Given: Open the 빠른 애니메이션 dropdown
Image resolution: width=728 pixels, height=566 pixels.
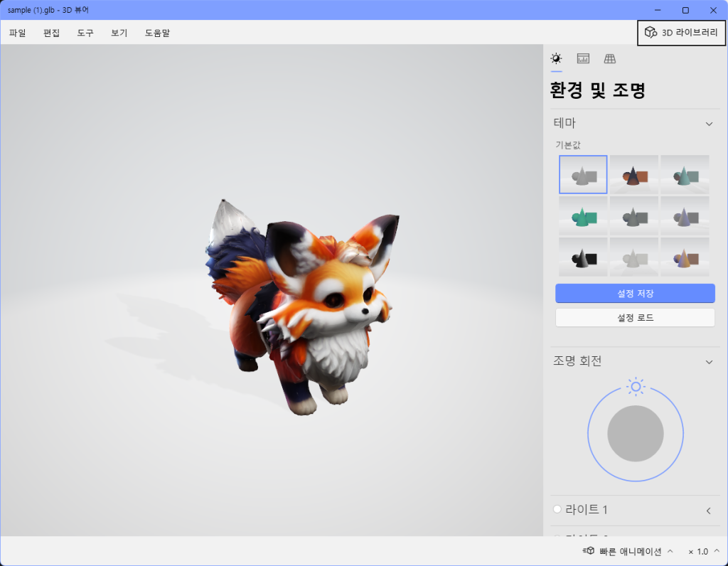Looking at the screenshot, I should click(x=628, y=552).
